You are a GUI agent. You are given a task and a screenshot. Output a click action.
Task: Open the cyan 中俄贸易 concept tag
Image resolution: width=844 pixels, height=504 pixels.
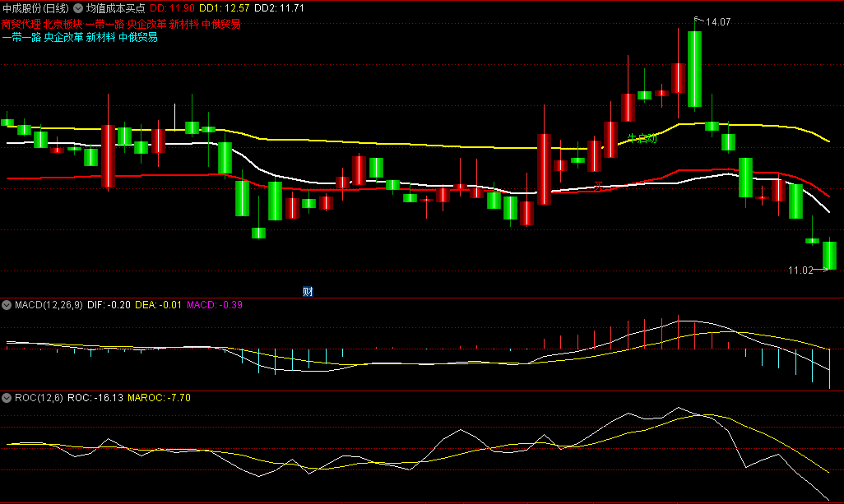(x=138, y=37)
